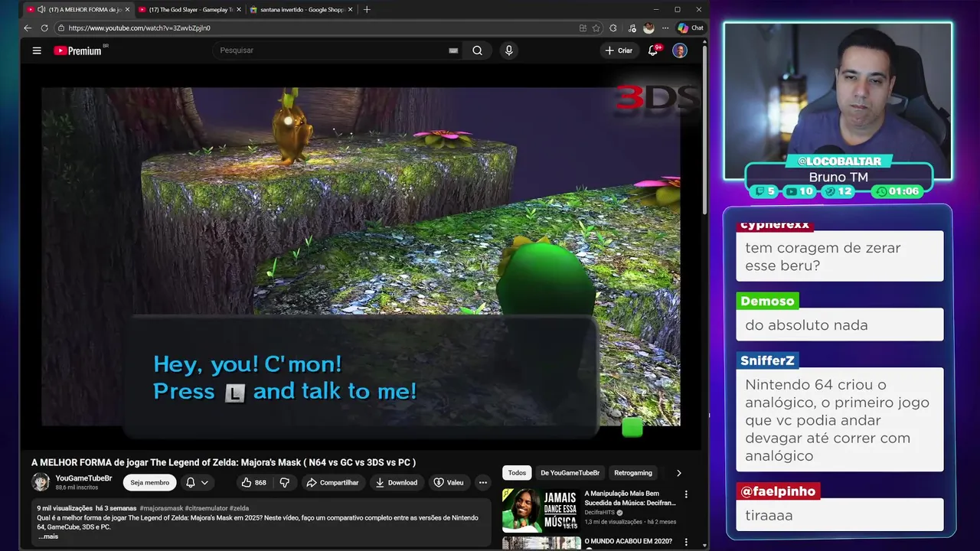Show more filter chips with right chevron

[x=678, y=473]
